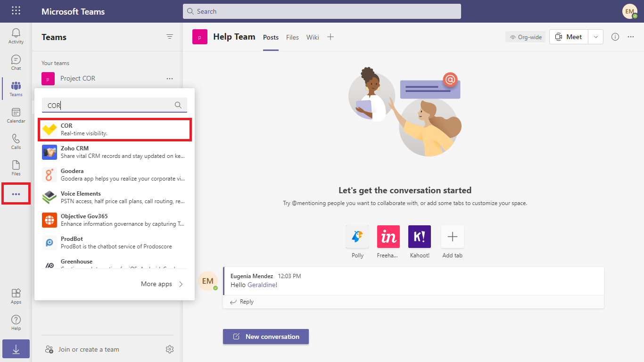
Task: Select the Objective Gov365 app
Action: (115, 220)
